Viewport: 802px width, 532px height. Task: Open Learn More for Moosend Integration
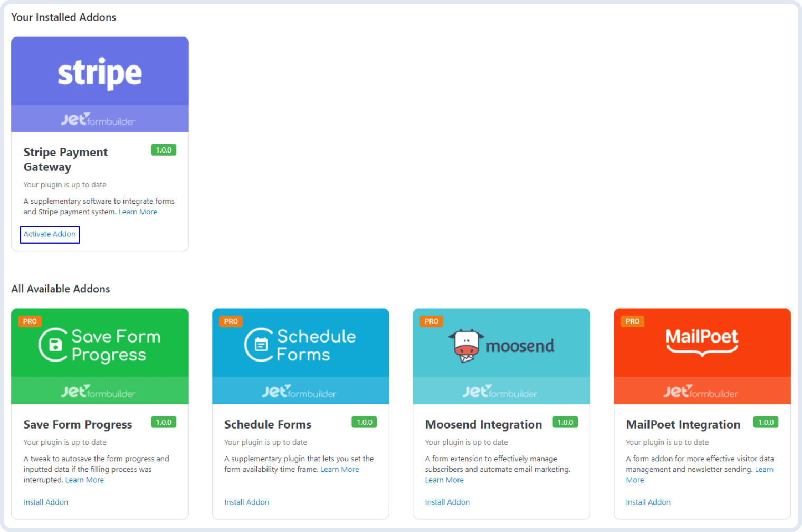point(444,480)
